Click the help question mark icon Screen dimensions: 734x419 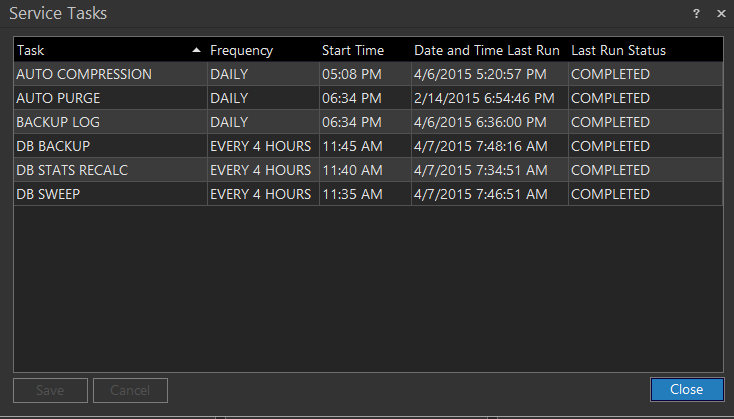696,14
